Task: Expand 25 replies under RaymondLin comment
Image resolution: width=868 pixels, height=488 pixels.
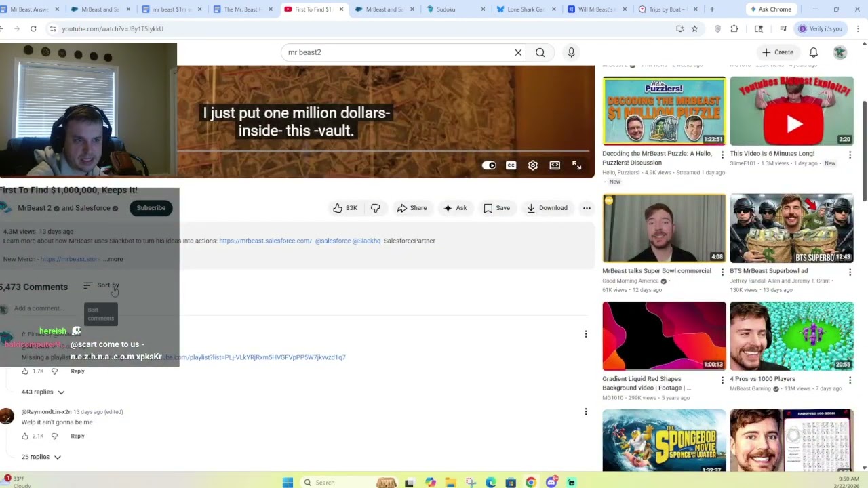Action: (x=41, y=457)
